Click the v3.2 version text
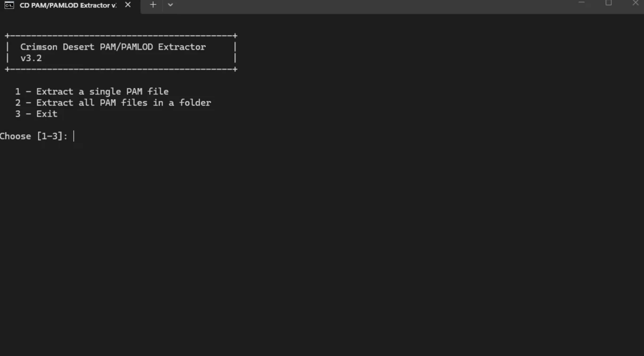 pyautogui.click(x=31, y=58)
